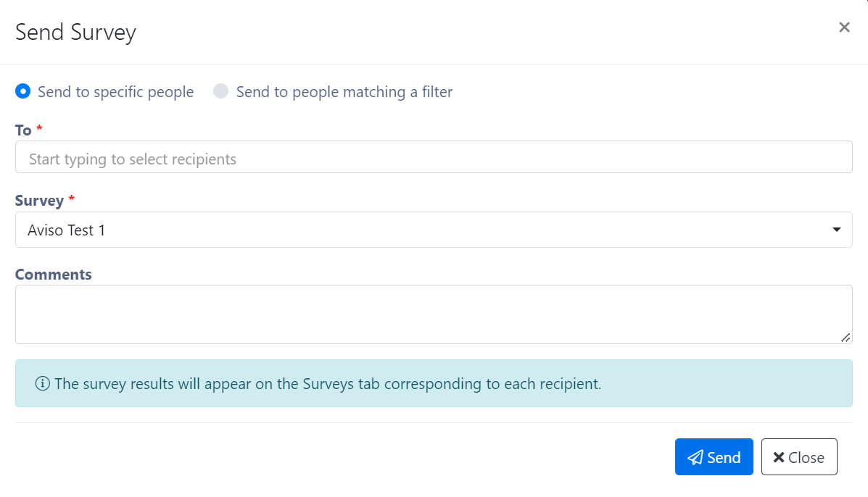This screenshot has width=868, height=497.
Task: Click the Close button
Action: [x=799, y=456]
